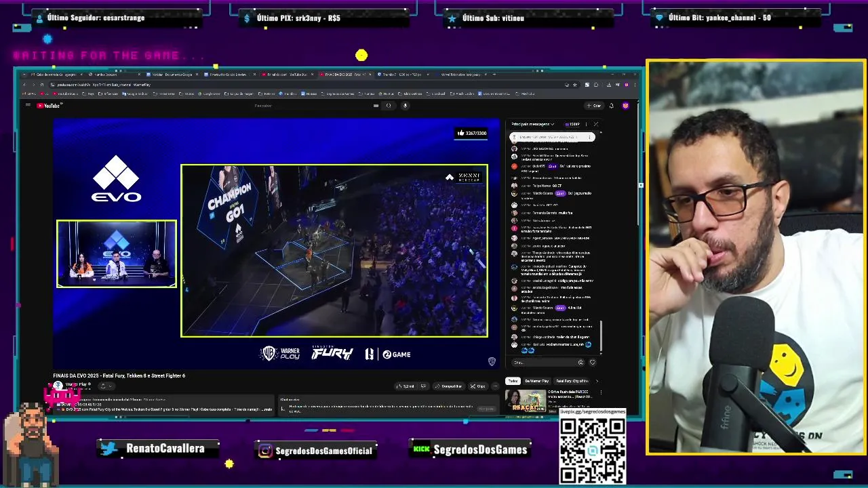The width and height of the screenshot is (868, 488).
Task: Open a new browser tab with plus
Action: point(494,75)
